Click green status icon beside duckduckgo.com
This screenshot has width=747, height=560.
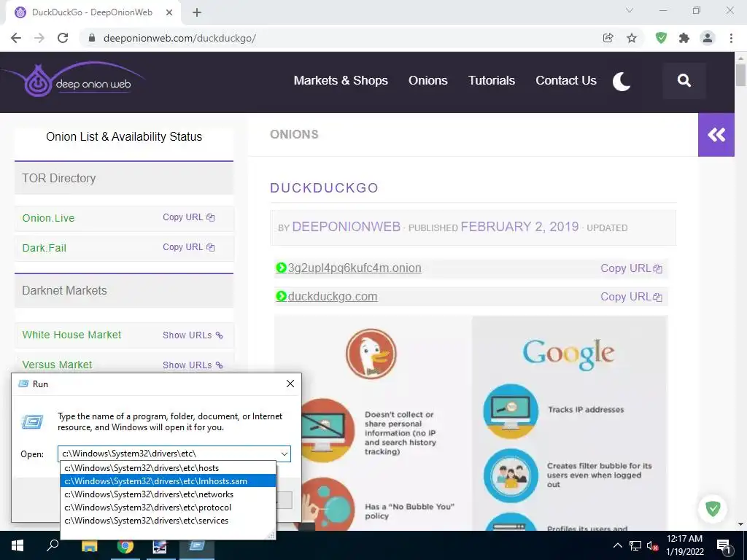(x=281, y=296)
